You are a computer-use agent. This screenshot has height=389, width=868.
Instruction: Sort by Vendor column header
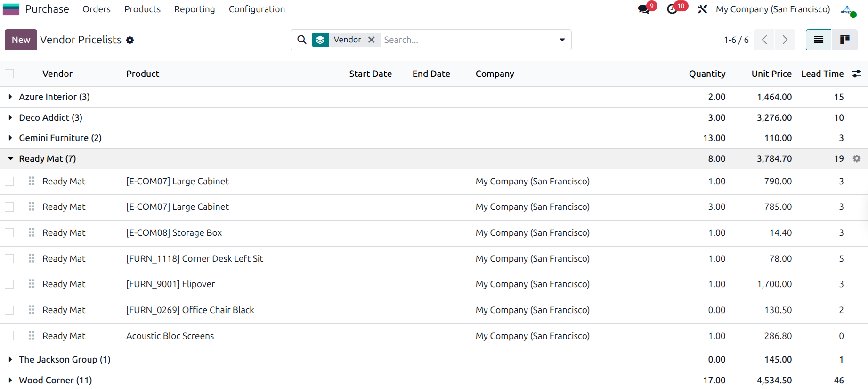click(x=57, y=74)
